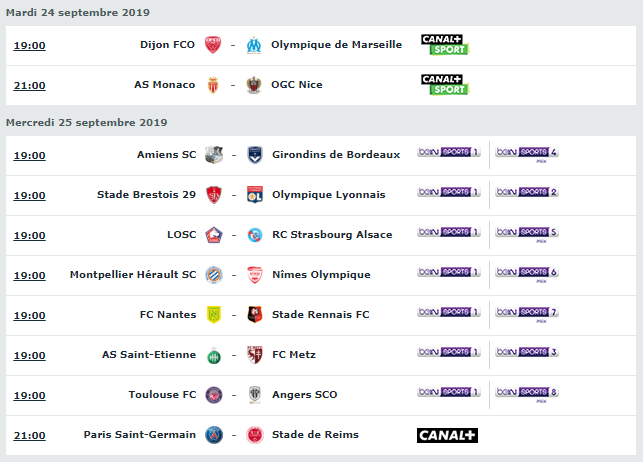The image size is (643, 462).
Task: Click the AS Saint-Etienne green crest
Action: coord(214,355)
